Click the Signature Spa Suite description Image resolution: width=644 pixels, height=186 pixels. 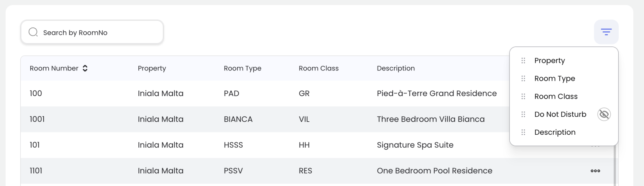[x=415, y=145]
